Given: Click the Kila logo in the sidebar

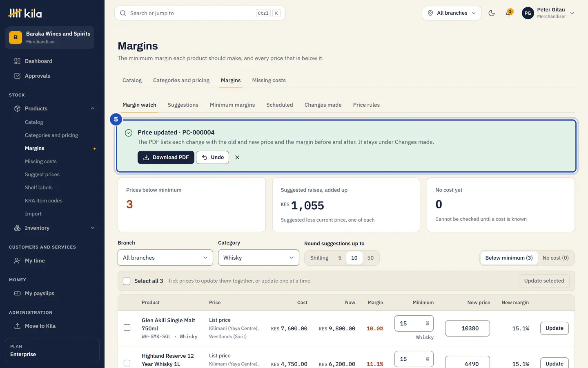Looking at the screenshot, I should point(25,13).
